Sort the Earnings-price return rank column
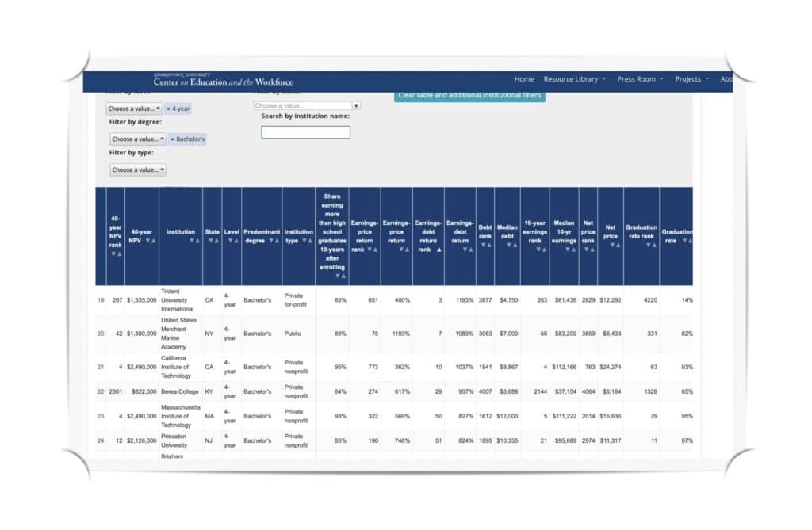812x530 pixels. (370, 249)
